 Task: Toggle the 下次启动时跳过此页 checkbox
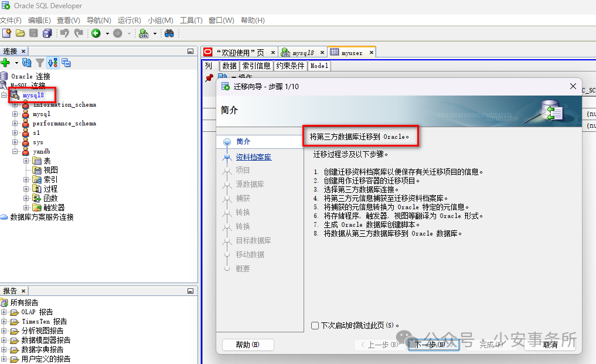click(x=315, y=325)
